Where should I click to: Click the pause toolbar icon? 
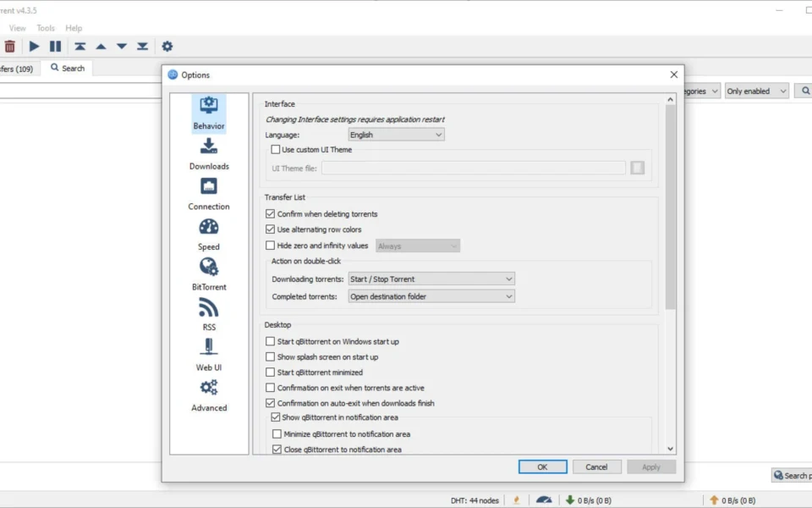pos(55,46)
